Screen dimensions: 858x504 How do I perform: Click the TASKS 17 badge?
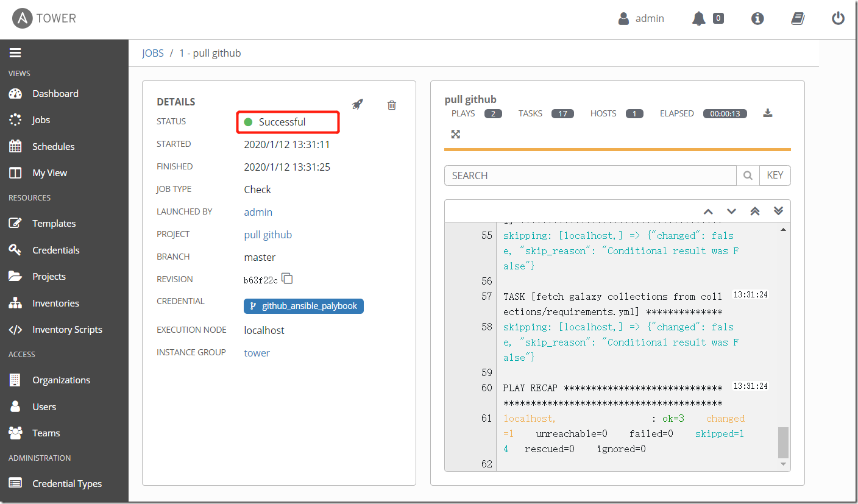coord(562,113)
